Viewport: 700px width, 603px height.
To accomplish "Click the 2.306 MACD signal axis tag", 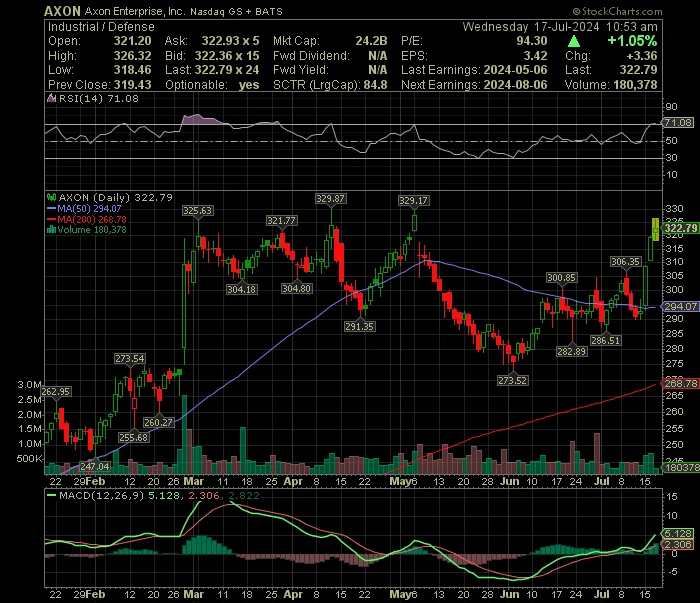I will pos(678,545).
